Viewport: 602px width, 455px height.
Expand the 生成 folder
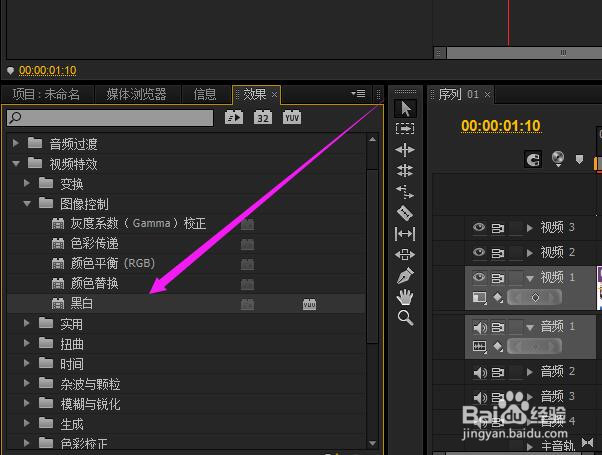click(x=26, y=423)
